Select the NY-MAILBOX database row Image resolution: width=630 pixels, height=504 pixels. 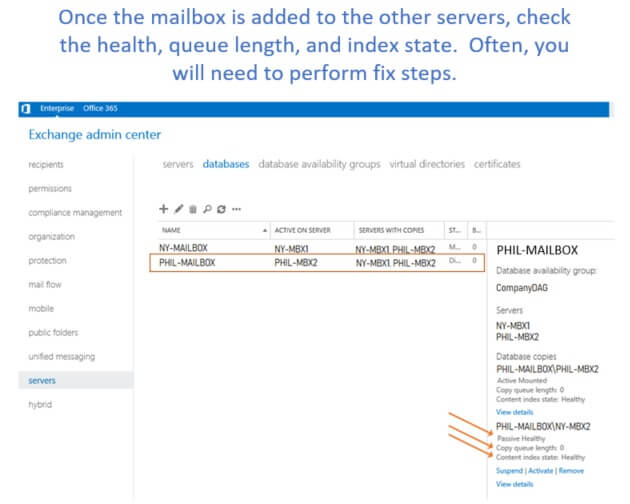pyautogui.click(x=317, y=248)
